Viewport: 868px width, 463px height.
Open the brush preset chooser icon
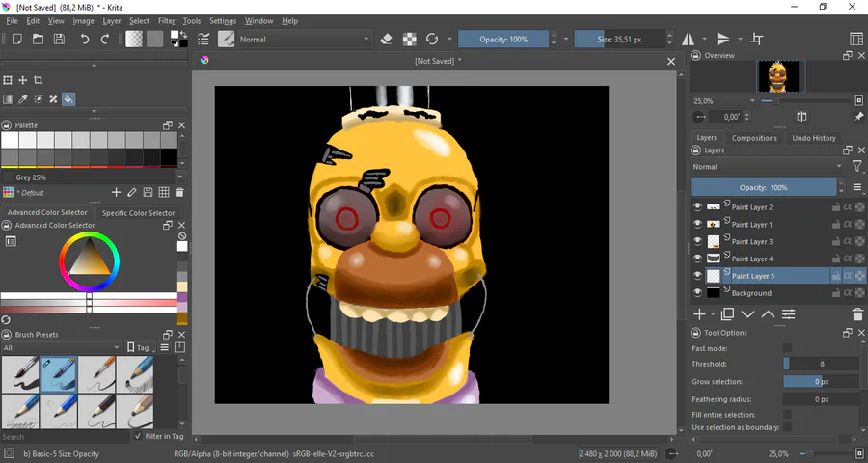click(226, 39)
